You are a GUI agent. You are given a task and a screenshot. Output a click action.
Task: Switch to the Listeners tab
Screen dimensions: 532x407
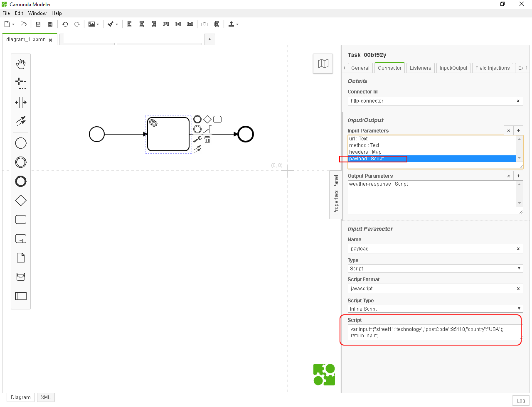[420, 68]
